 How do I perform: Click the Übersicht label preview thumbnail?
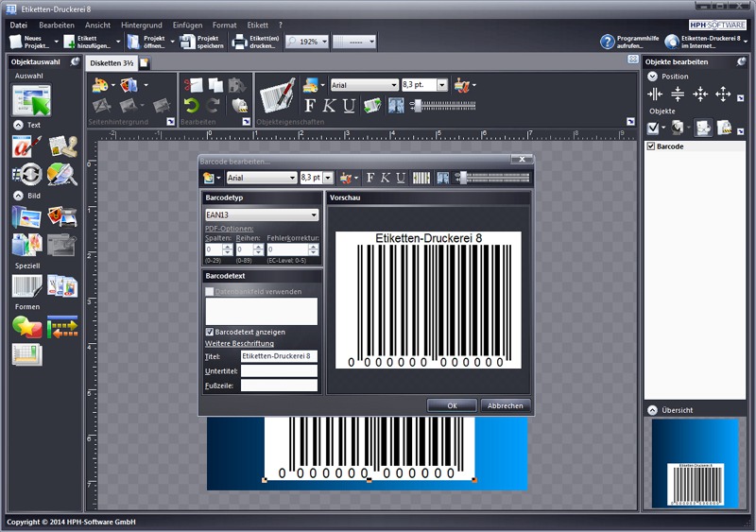pyautogui.click(x=695, y=463)
